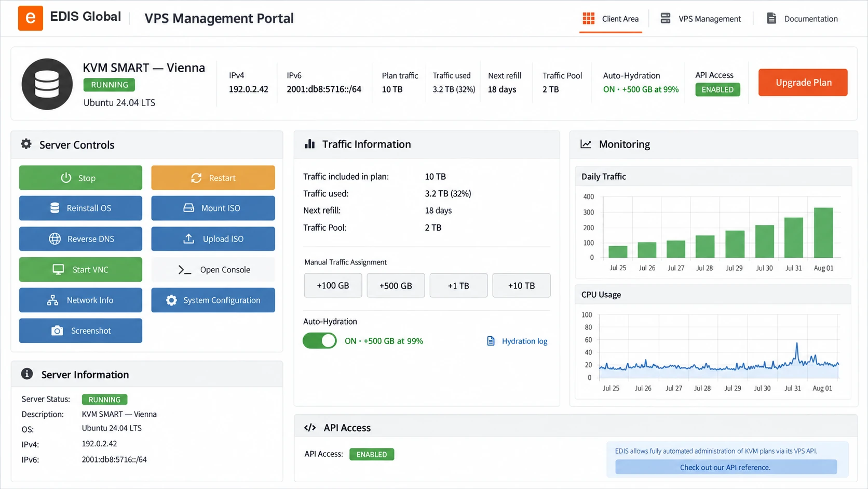
Task: Click the ENABLED badge in header API Access
Action: 717,89
